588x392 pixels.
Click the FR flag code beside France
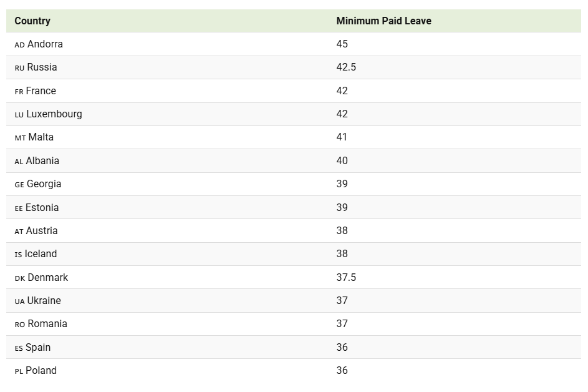[19, 92]
